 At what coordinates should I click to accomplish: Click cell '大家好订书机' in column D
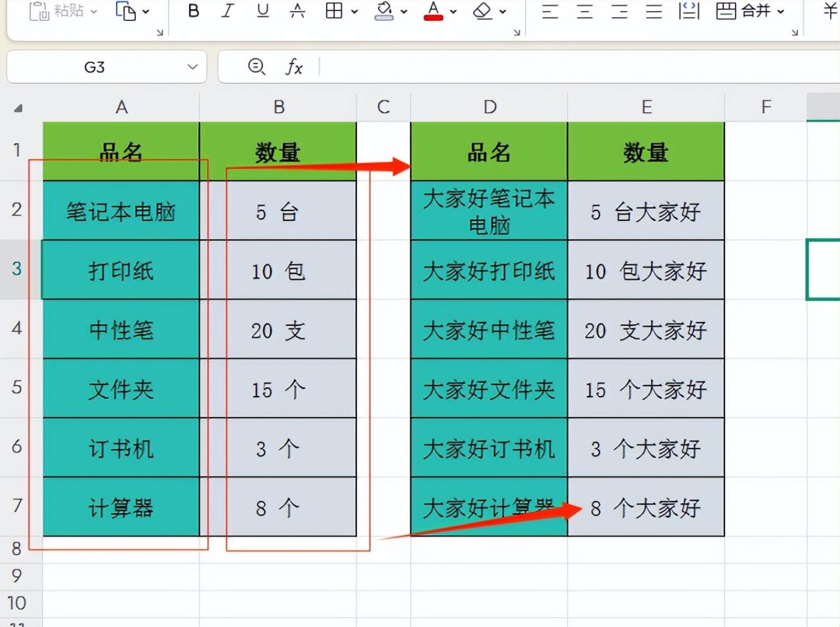[489, 447]
